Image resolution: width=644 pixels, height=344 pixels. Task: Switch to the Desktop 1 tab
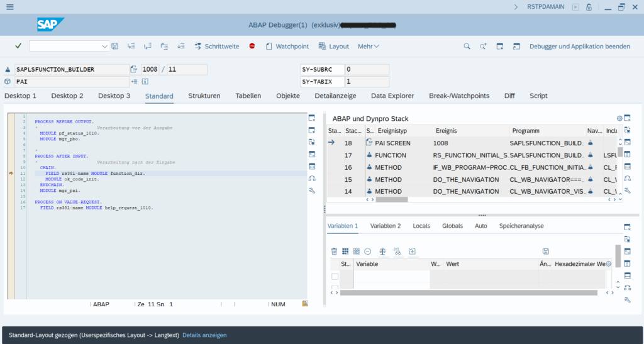(20, 96)
